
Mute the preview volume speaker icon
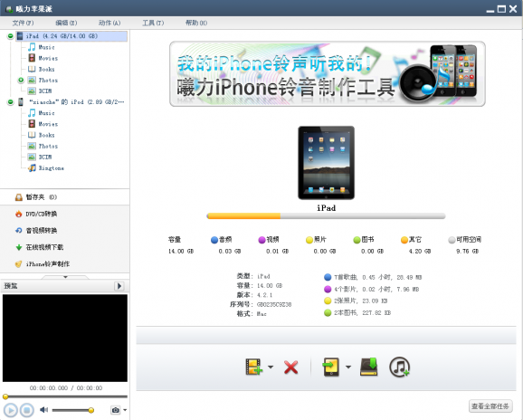tap(43, 410)
